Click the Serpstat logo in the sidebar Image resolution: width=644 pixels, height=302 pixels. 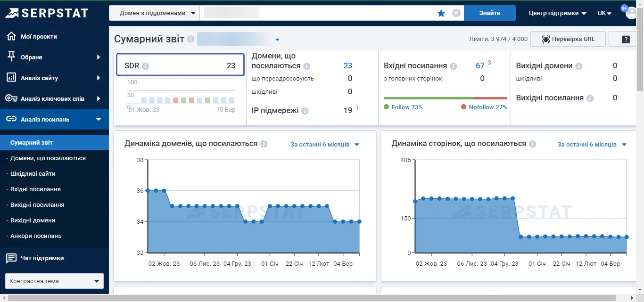(47, 13)
